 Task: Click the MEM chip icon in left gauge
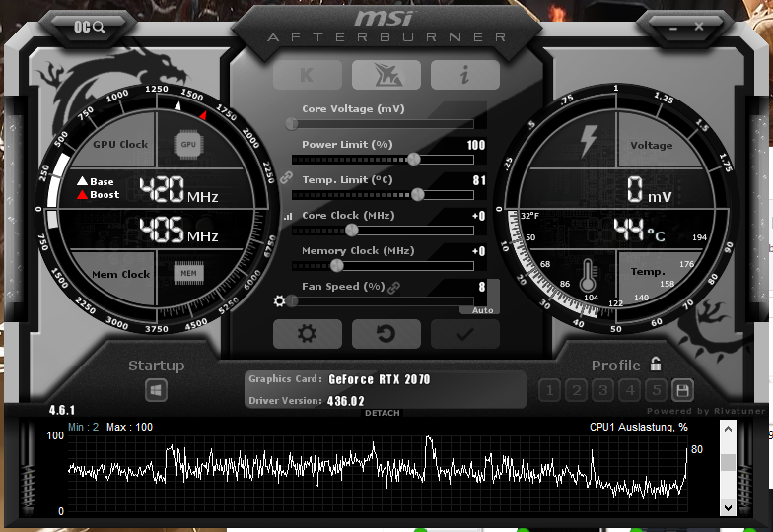[x=188, y=274]
